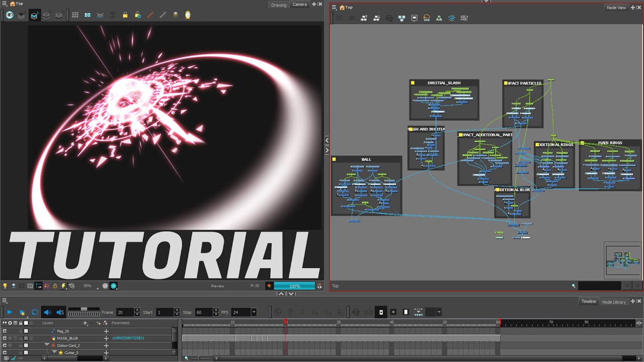Click the search icon at Node View bottom
The height and width of the screenshot is (362, 644).
(574, 286)
